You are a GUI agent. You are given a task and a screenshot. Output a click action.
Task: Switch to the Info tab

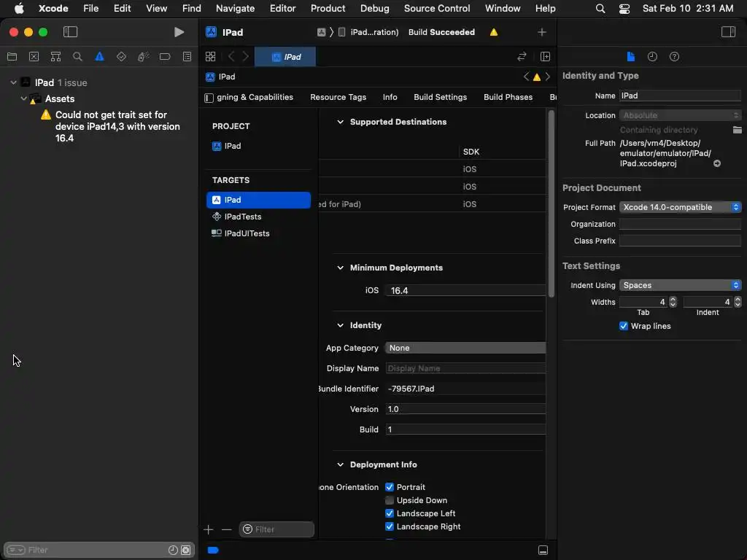click(x=390, y=97)
